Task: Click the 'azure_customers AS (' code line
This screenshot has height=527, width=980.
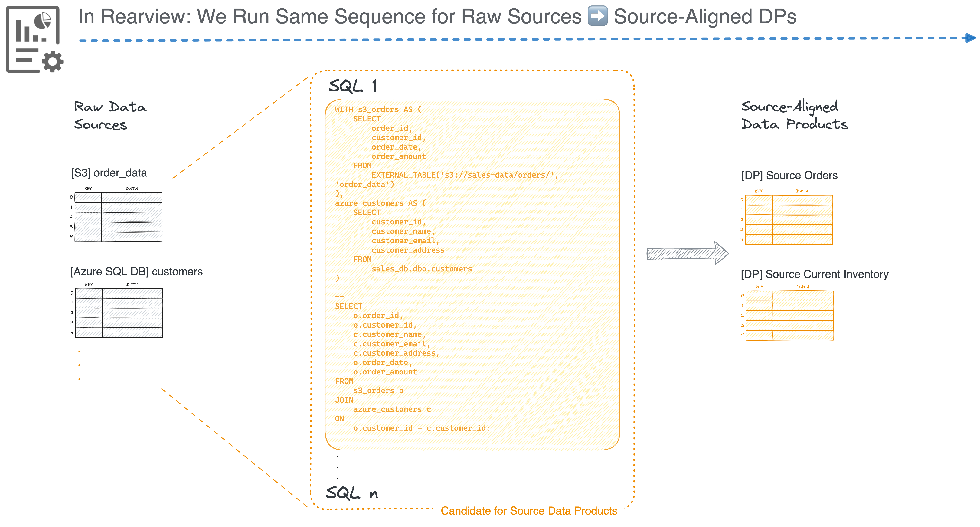Action: click(x=381, y=203)
